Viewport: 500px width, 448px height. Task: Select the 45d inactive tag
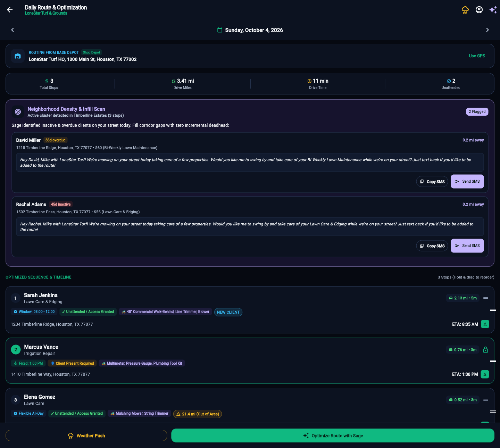(x=61, y=204)
